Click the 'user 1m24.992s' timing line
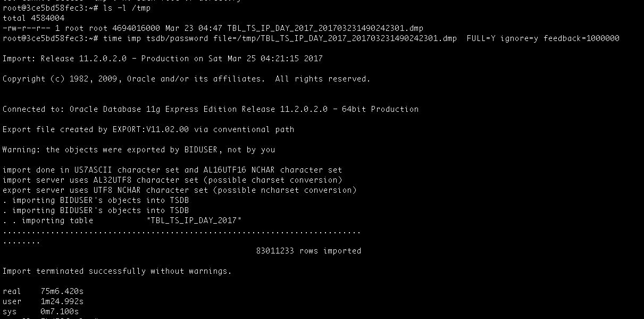644x319 pixels. (x=43, y=301)
